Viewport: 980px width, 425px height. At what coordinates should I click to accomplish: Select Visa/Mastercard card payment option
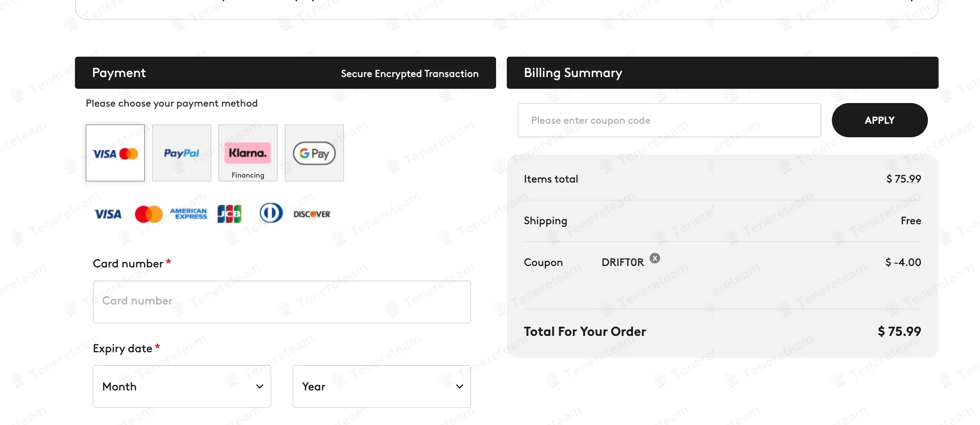(115, 153)
